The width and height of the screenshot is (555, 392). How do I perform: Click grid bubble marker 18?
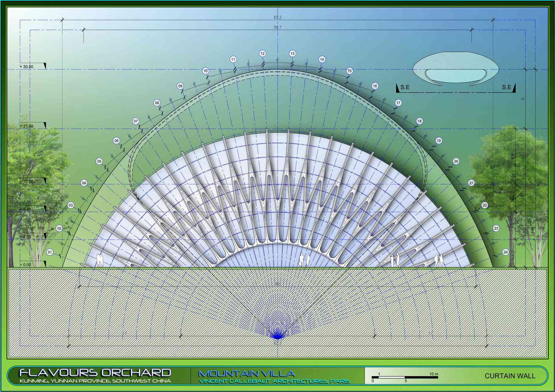coord(419,121)
